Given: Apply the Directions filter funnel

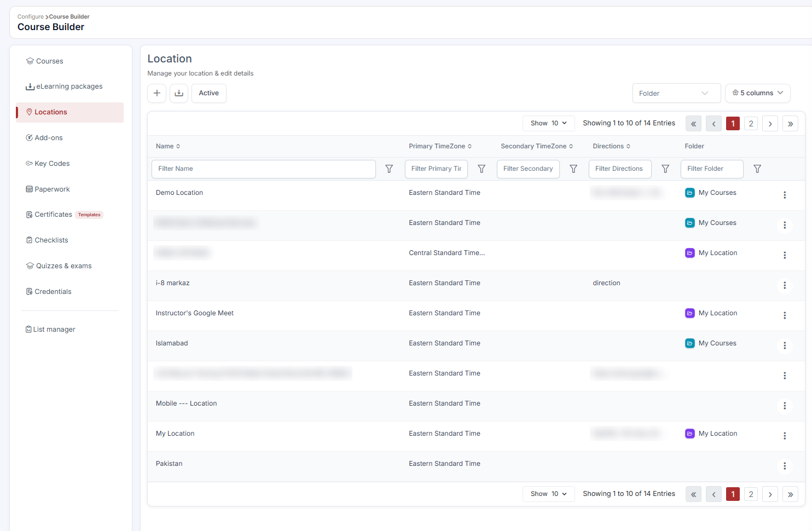Looking at the screenshot, I should [x=665, y=169].
